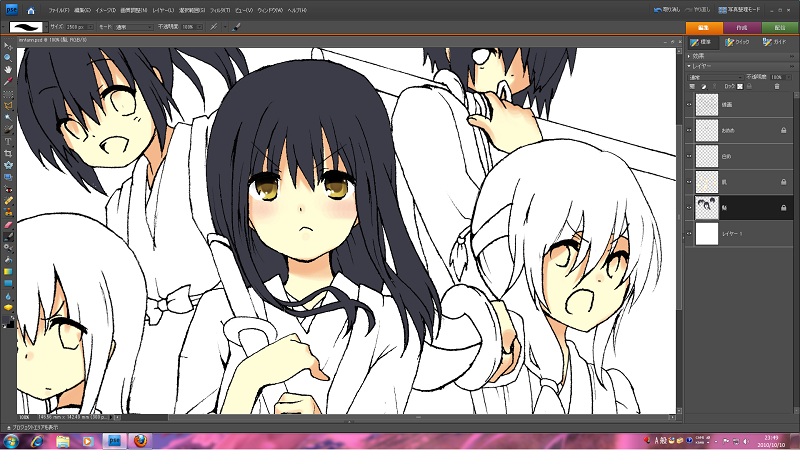Click the Redo button

click(x=698, y=10)
